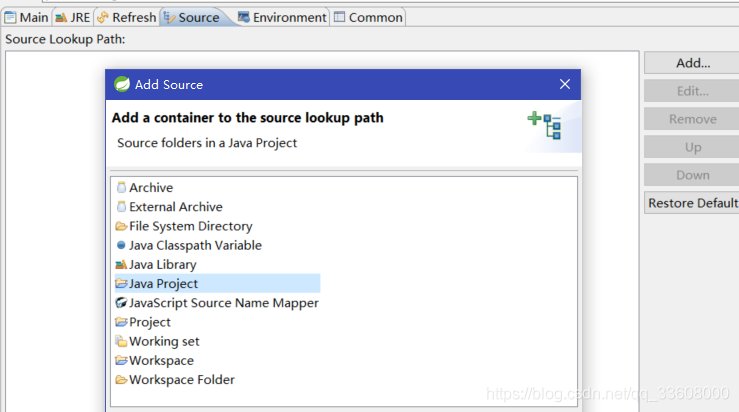Click the Java Project folder icon
Viewport: 739px width, 412px height.
coord(121,283)
